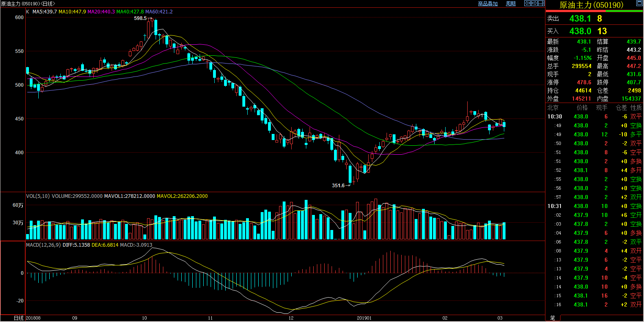
Task: Click the 原油主力(050190) panel title
Action: [x=591, y=5]
